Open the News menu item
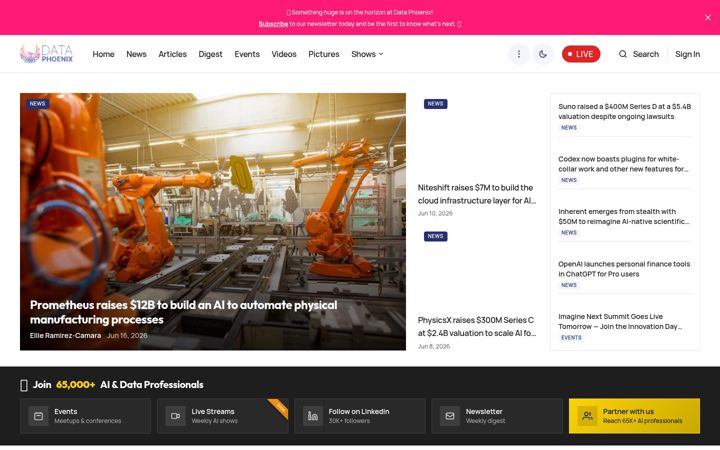The width and height of the screenshot is (720, 450). (136, 54)
